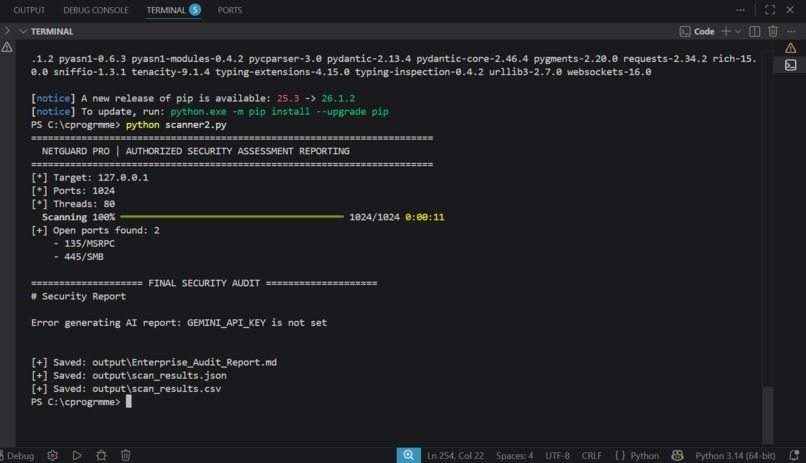Click 'Open ports found: 2' line
806x463 pixels.
[x=96, y=230]
